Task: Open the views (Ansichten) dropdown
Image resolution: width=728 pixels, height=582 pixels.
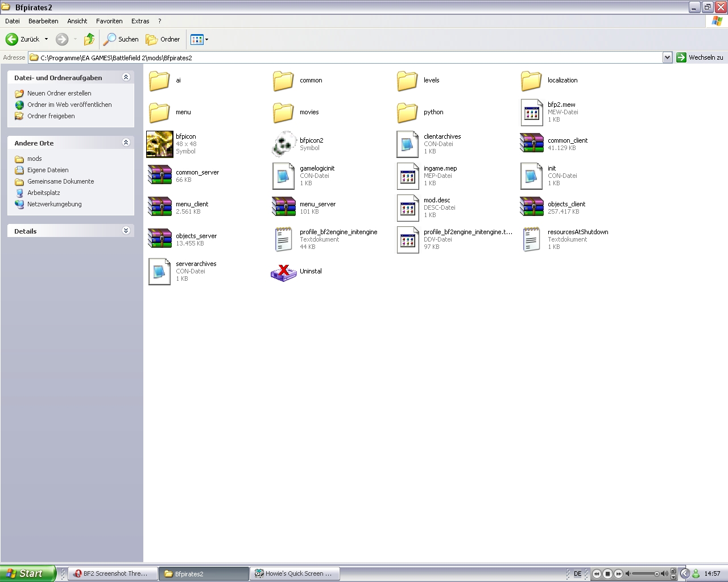Action: 206,39
